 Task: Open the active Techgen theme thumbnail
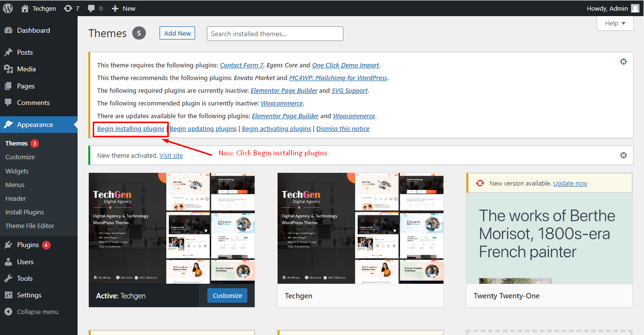(x=172, y=228)
